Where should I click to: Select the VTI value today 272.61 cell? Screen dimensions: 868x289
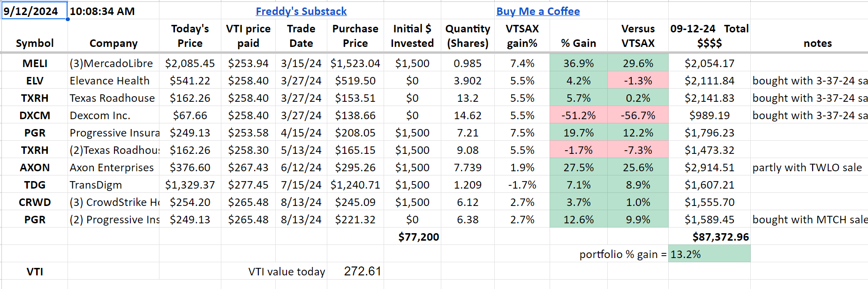[x=362, y=272]
